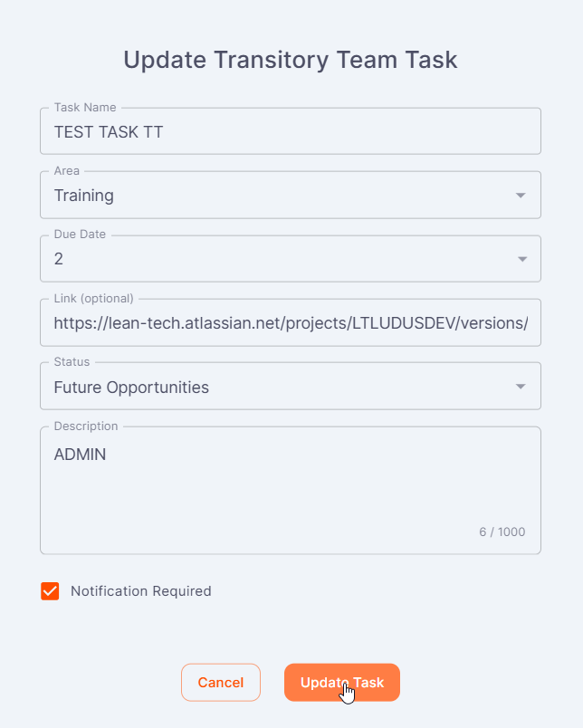This screenshot has height=728, width=583.
Task: Click the Notification Required label text
Action: pyautogui.click(x=140, y=591)
